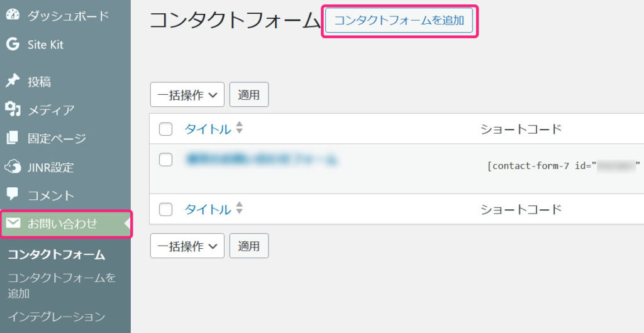Viewport: 644px width, 333px height.
Task: Click the Media icon in sidebar
Action: coord(13,110)
